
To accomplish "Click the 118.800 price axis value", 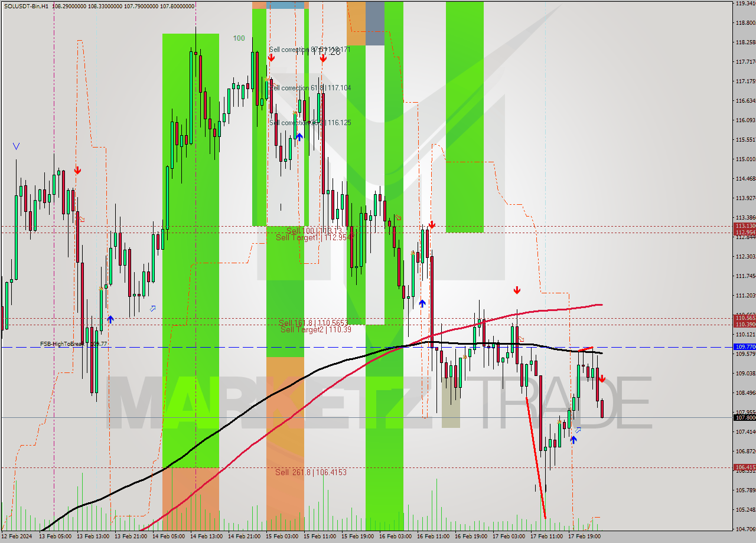I will point(745,23).
